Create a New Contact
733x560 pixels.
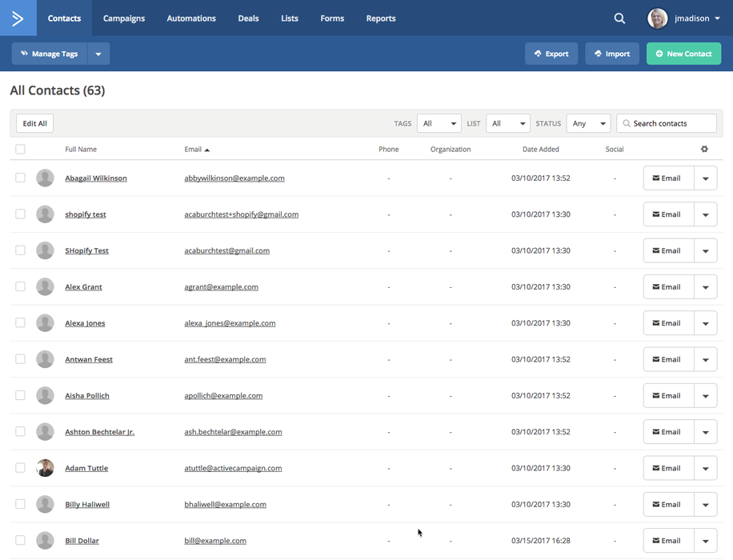pyautogui.click(x=684, y=54)
